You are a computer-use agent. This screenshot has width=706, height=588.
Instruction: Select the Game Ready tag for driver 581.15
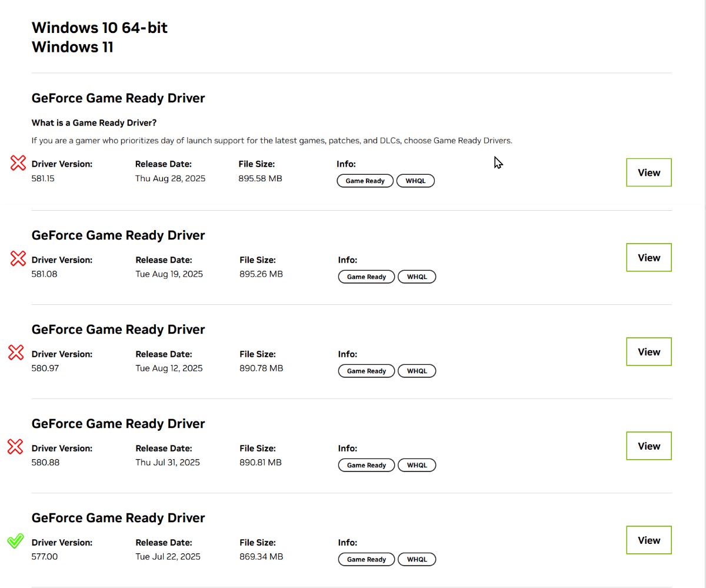(x=365, y=181)
